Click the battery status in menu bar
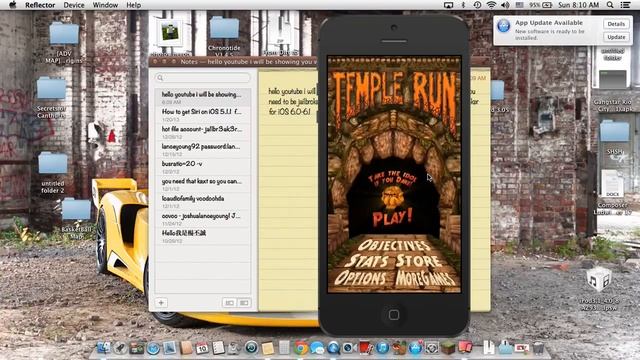This screenshot has height=360, width=640. (541, 5)
